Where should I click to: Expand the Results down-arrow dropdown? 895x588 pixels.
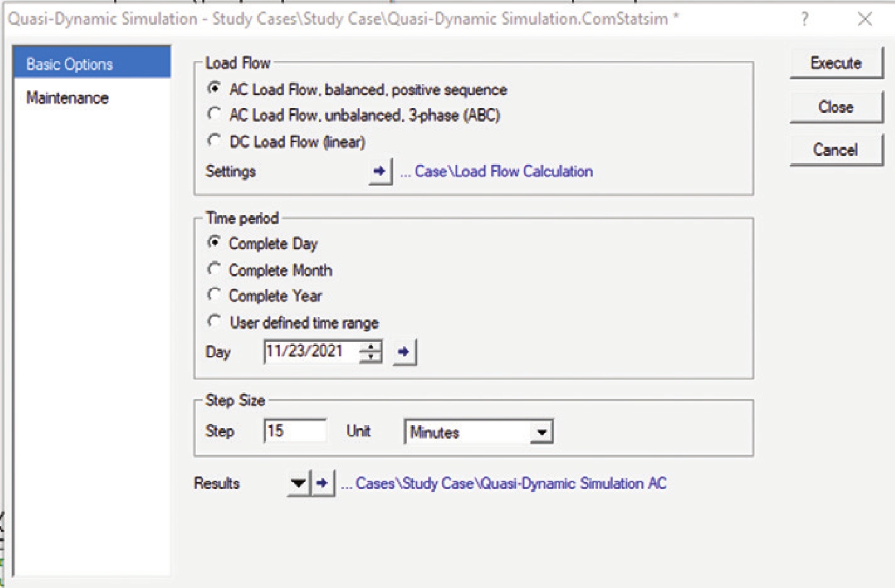298,483
